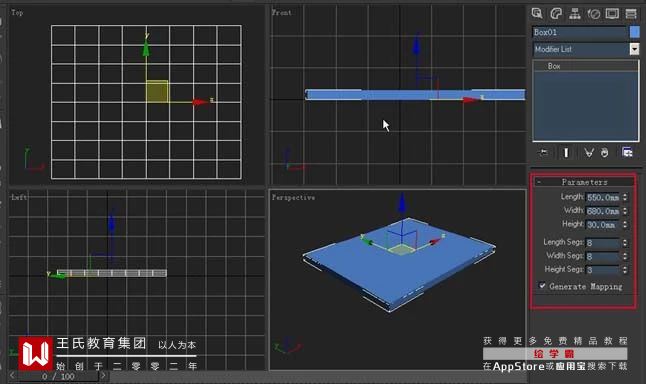Image resolution: width=646 pixels, height=384 pixels.
Task: Click the Length Segs spinner
Action: pyautogui.click(x=625, y=243)
